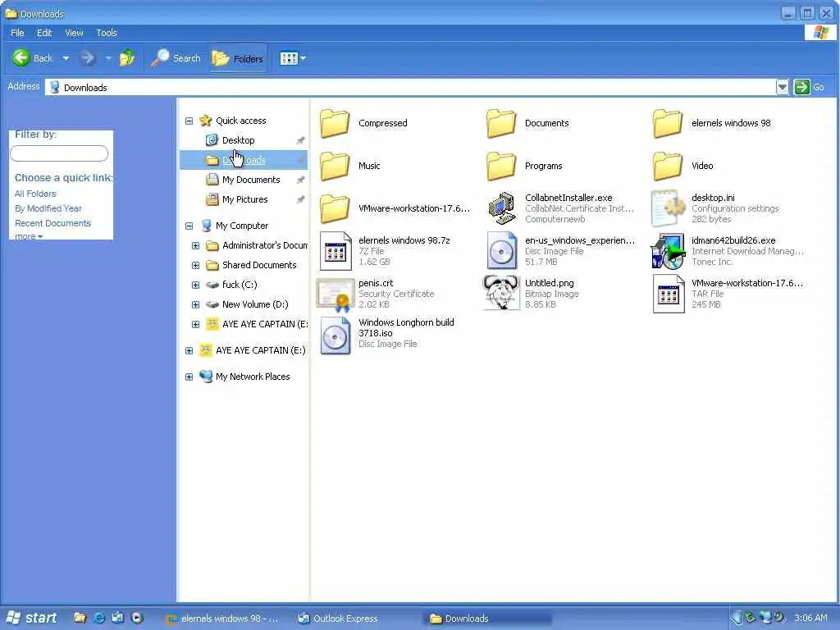Unpin My Documents from Quick access

coord(300,180)
